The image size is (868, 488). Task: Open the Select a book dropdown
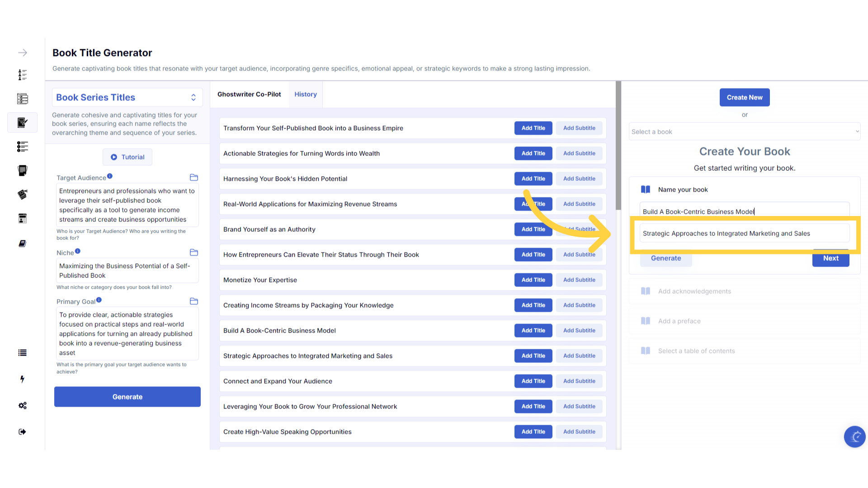(x=745, y=131)
